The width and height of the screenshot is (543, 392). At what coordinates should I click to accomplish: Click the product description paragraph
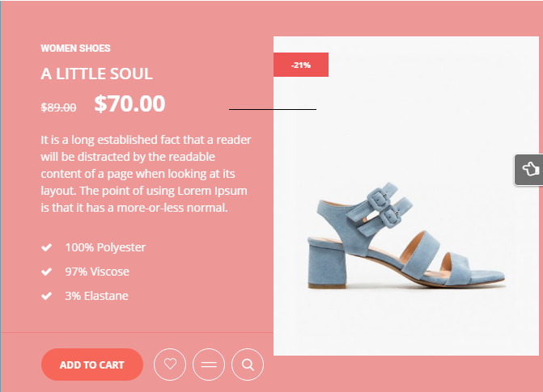[146, 174]
